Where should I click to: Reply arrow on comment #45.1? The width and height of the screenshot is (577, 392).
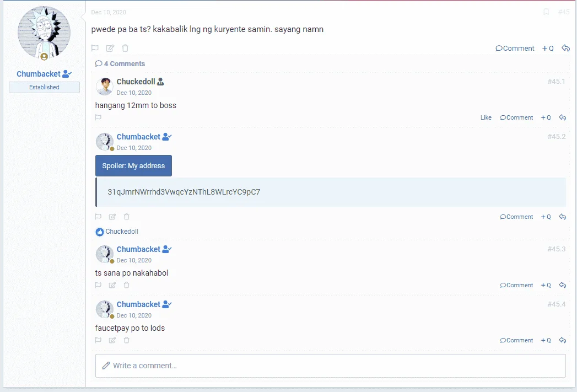[562, 117]
